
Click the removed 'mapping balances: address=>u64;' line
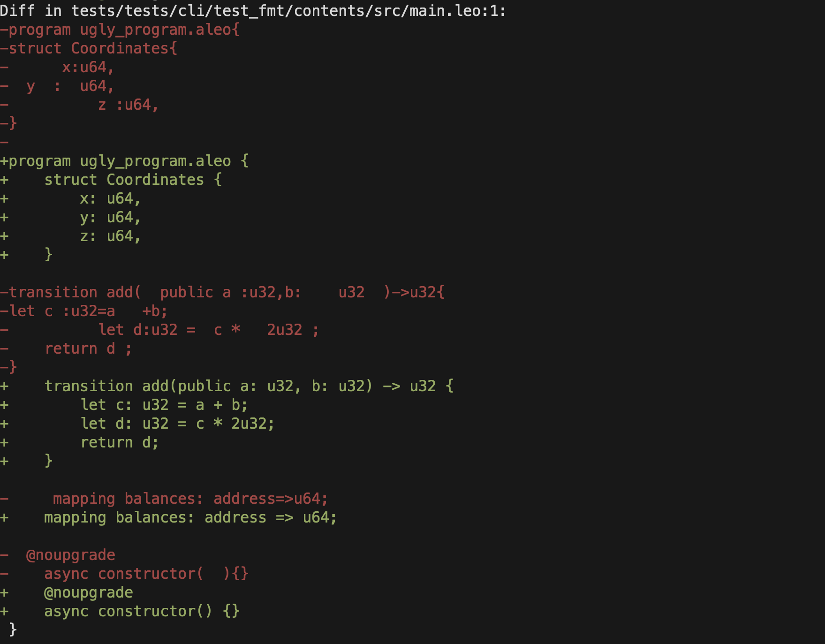pos(190,499)
